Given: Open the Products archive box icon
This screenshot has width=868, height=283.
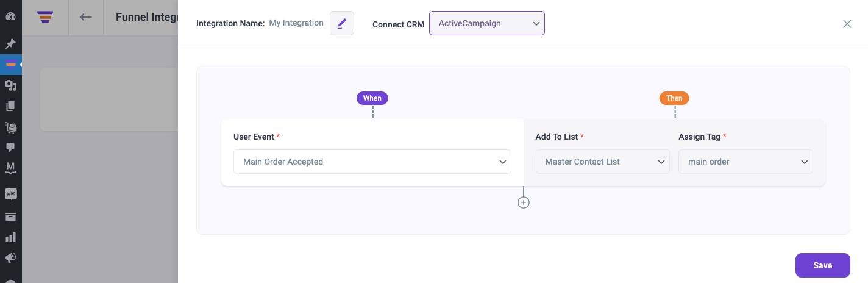Looking at the screenshot, I should pyautogui.click(x=10, y=216).
